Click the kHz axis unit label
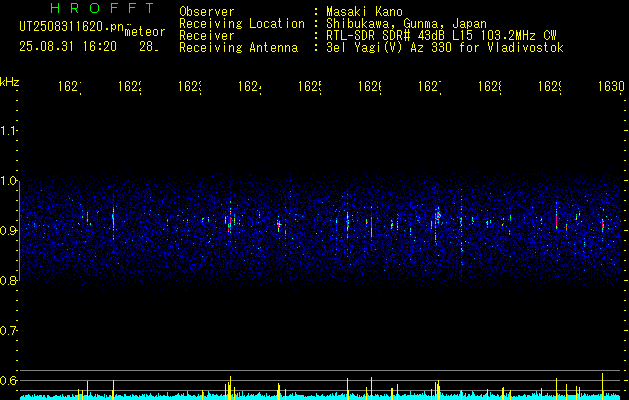This screenshot has width=629, height=400. click(x=10, y=82)
